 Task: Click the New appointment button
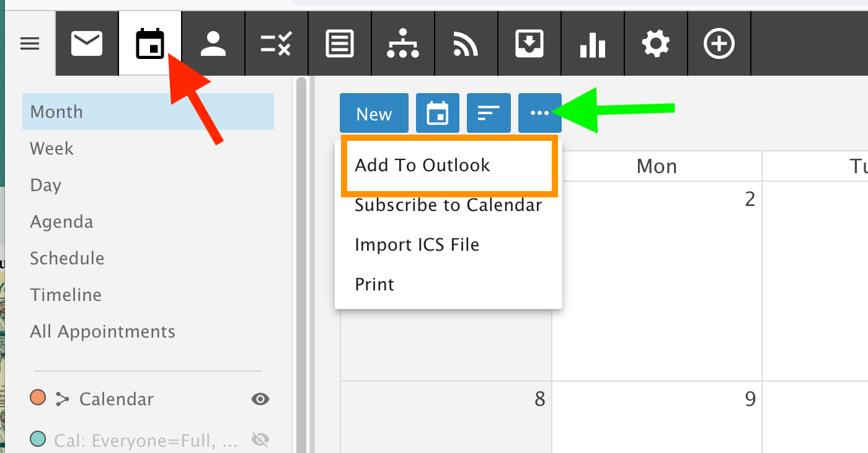(x=374, y=113)
